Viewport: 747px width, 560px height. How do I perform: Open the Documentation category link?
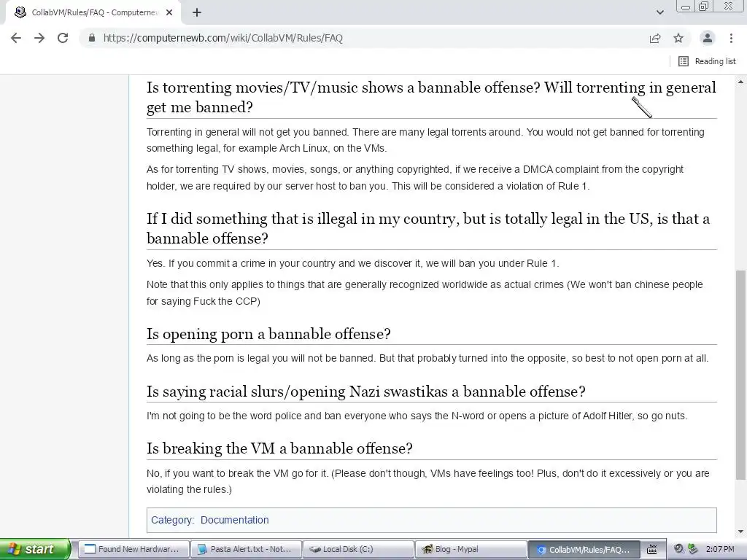pyautogui.click(x=234, y=520)
